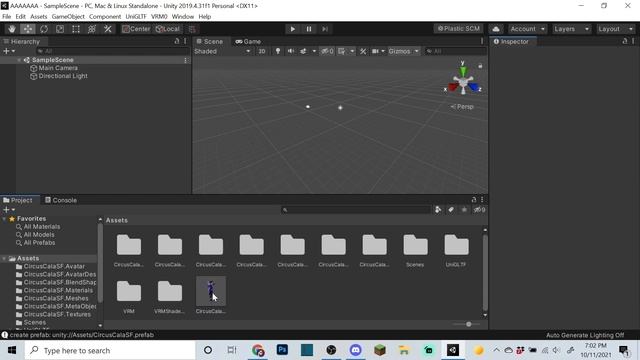Open the cloud services icon
This screenshot has height=360, width=640.
[x=496, y=29]
